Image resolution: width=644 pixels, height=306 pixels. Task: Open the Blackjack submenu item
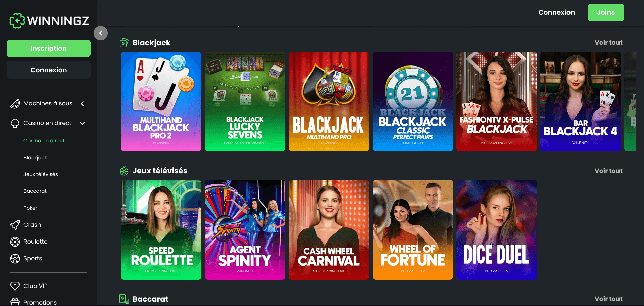(35, 158)
